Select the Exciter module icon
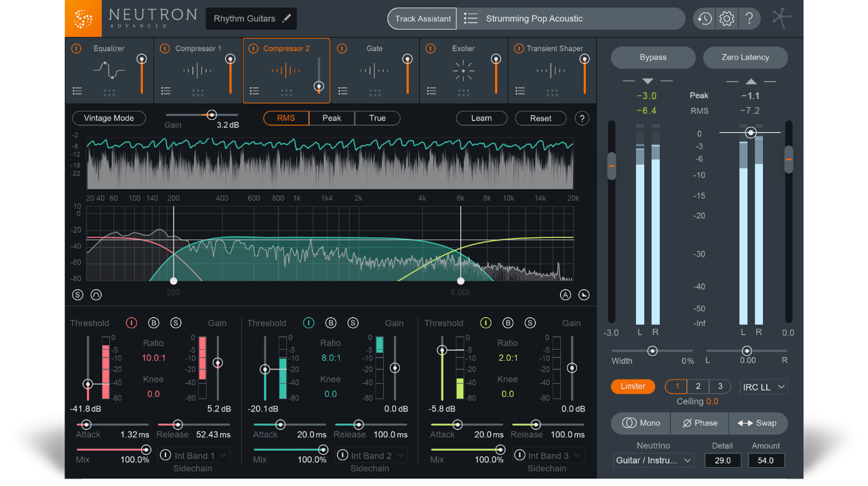The image size is (868, 486). [x=463, y=70]
